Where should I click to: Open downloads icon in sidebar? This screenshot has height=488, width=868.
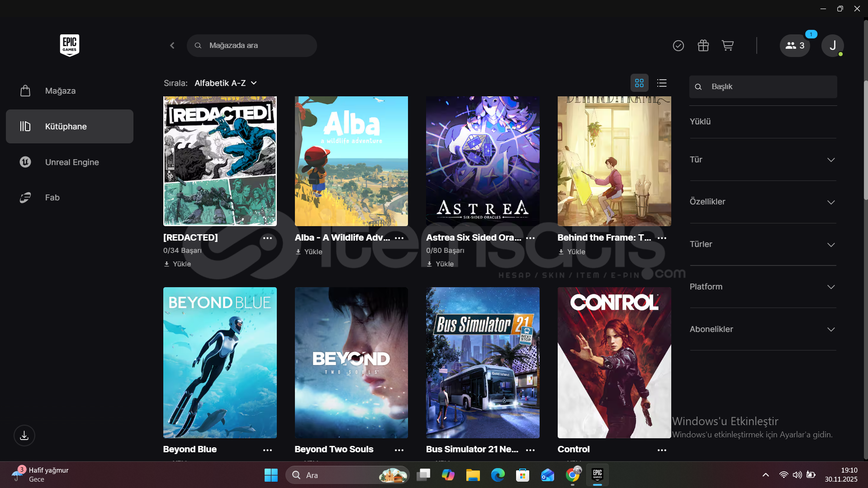[24, 436]
